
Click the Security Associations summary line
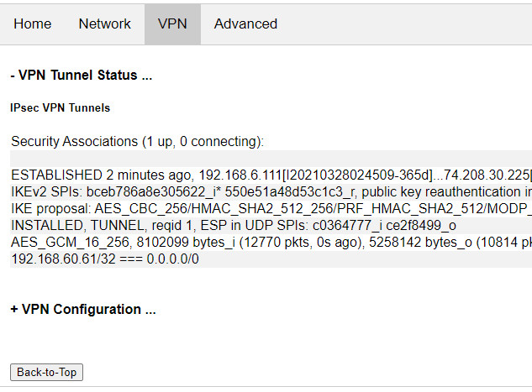point(138,141)
